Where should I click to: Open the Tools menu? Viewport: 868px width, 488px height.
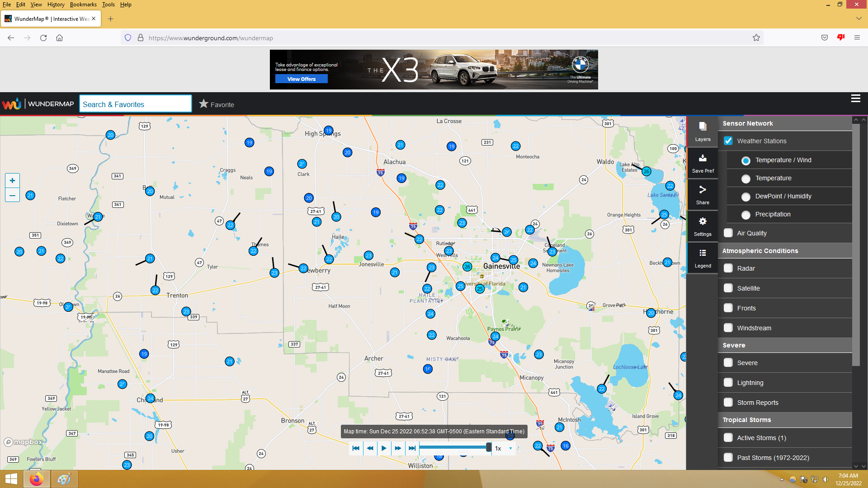point(108,5)
